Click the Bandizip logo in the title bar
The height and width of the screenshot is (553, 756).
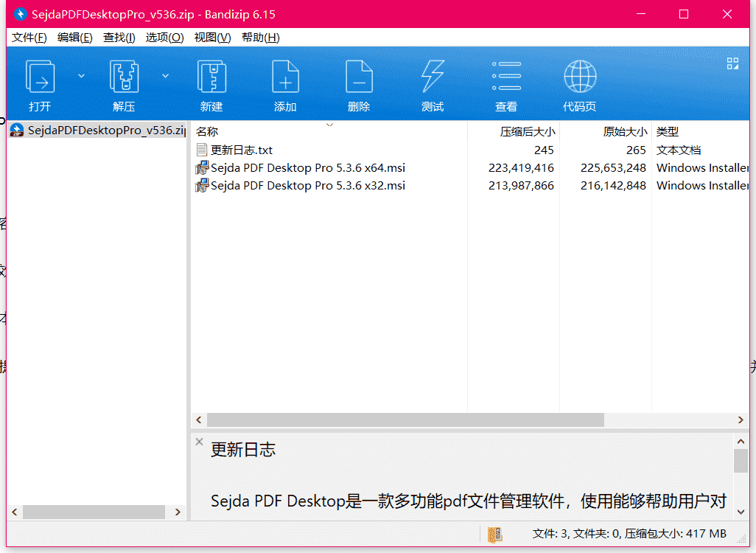pos(20,14)
